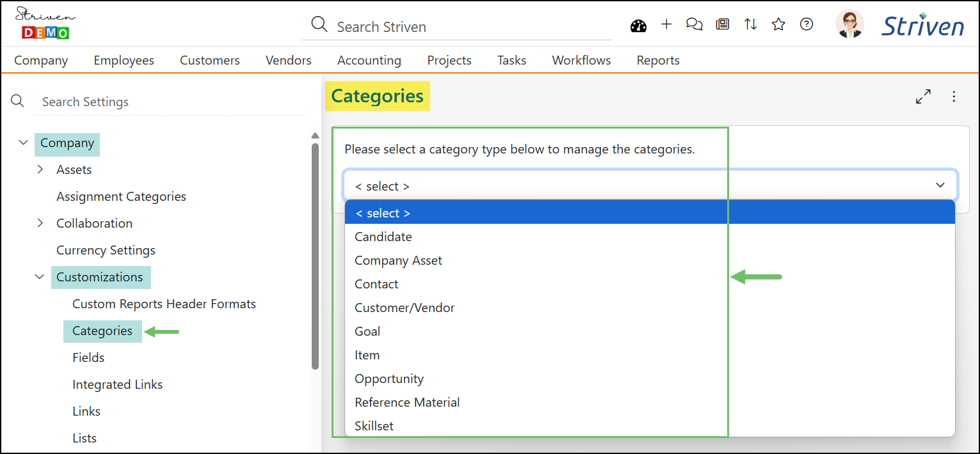Click the up-down arrows icon
This screenshot has height=454, width=980.
750,24
